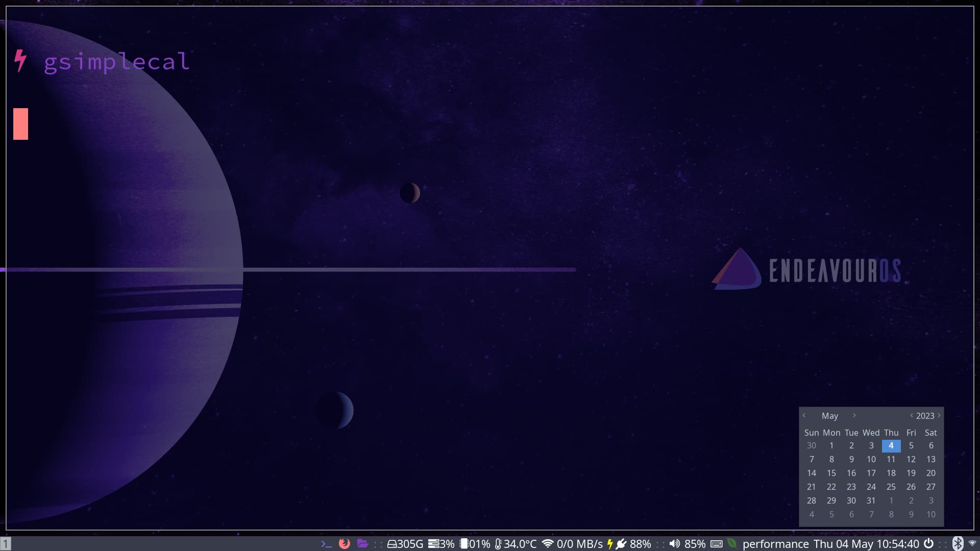Click the 305G disk usage indicator
Viewport: 980px width, 551px height.
[x=405, y=544]
